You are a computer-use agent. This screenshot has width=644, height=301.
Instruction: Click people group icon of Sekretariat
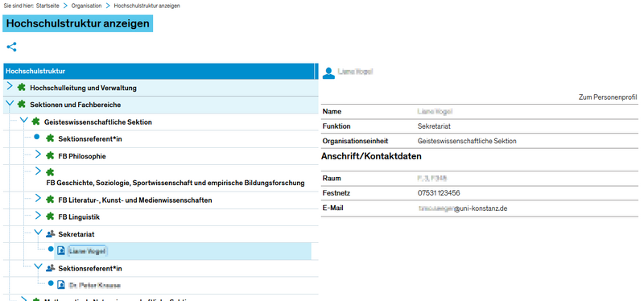point(50,234)
